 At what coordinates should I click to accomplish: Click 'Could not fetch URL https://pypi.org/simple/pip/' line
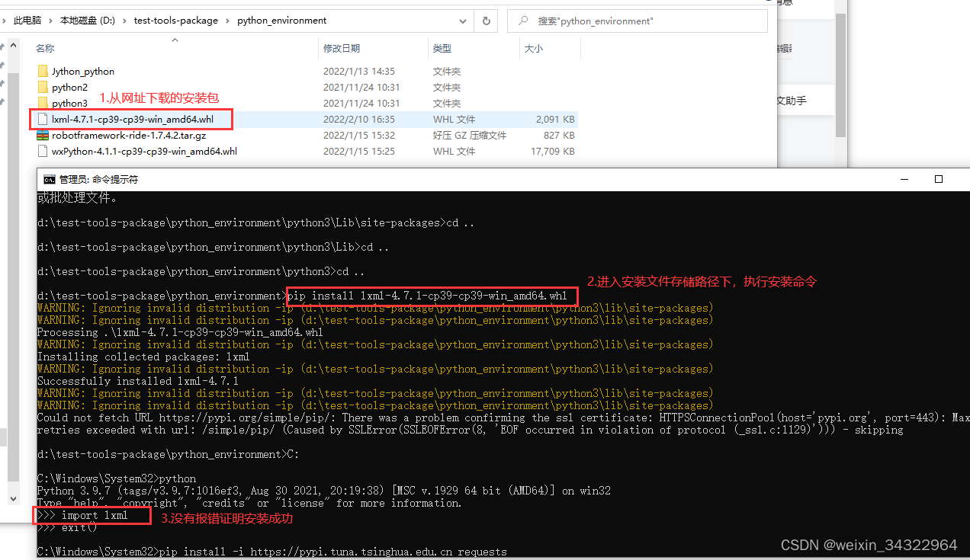pyautogui.click(x=503, y=418)
